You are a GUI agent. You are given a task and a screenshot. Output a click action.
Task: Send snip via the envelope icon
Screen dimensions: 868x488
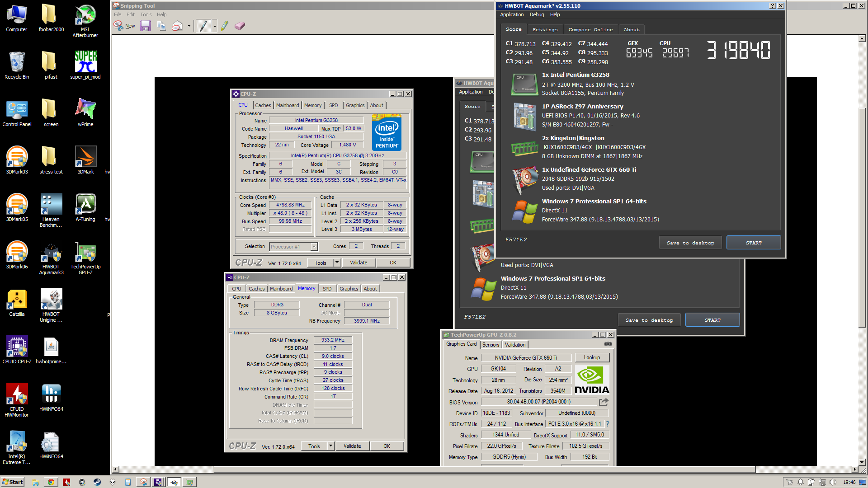pyautogui.click(x=177, y=26)
